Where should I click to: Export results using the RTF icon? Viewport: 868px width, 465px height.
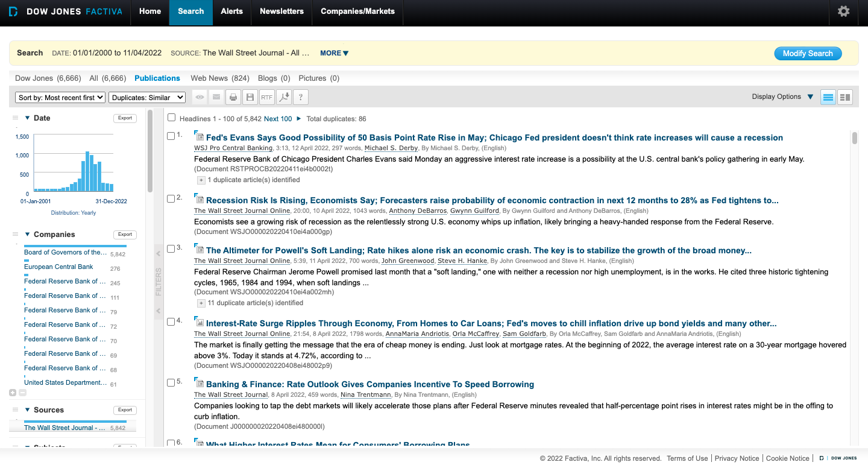(267, 97)
